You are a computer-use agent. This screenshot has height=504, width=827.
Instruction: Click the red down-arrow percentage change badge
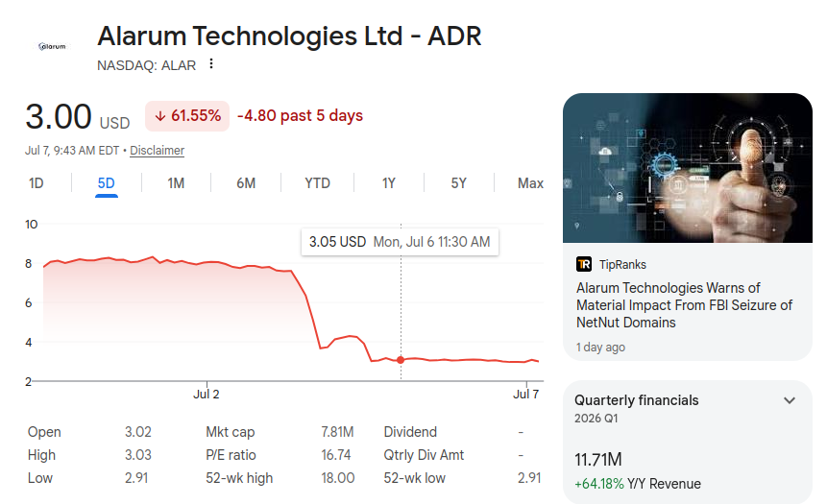(187, 116)
